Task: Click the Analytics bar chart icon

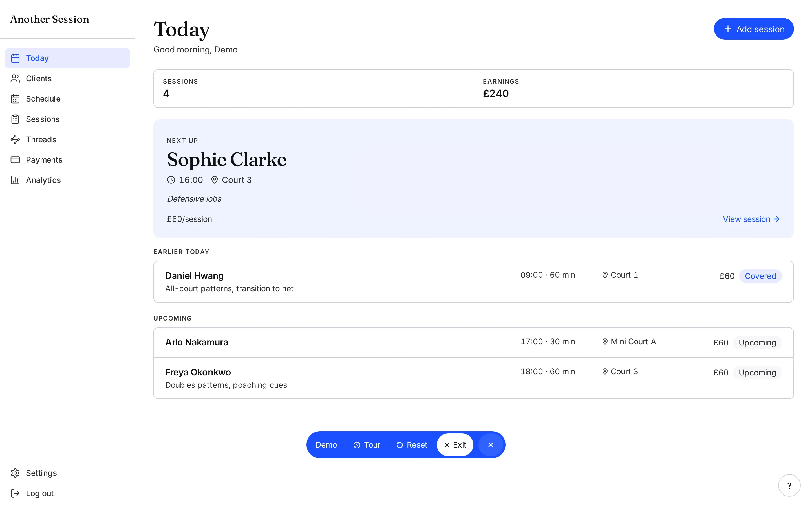Action: [x=15, y=180]
